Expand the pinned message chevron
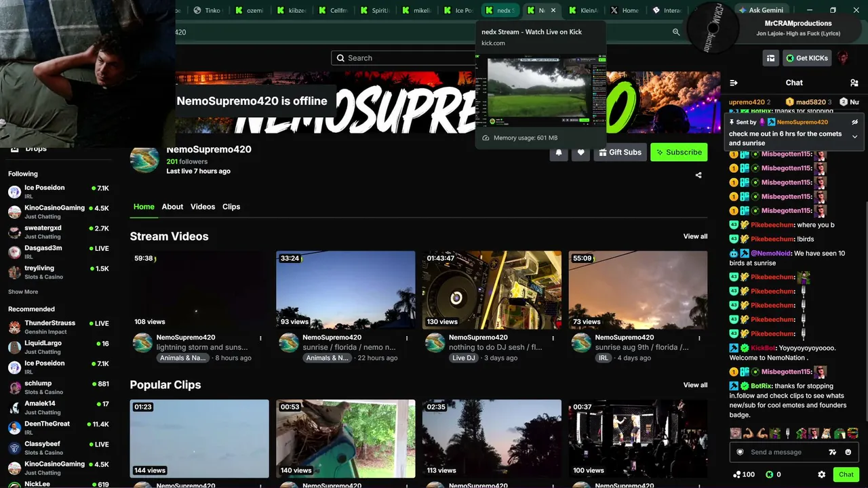The height and width of the screenshot is (488, 868). [x=854, y=136]
